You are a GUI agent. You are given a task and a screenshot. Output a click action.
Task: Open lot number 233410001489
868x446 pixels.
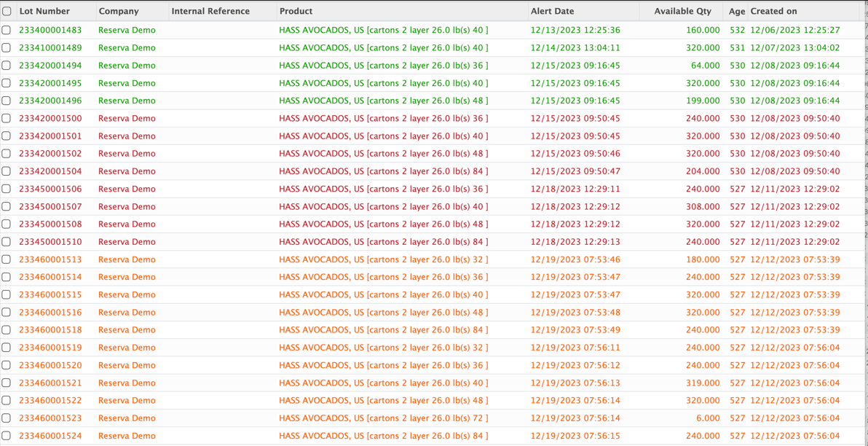(x=50, y=48)
